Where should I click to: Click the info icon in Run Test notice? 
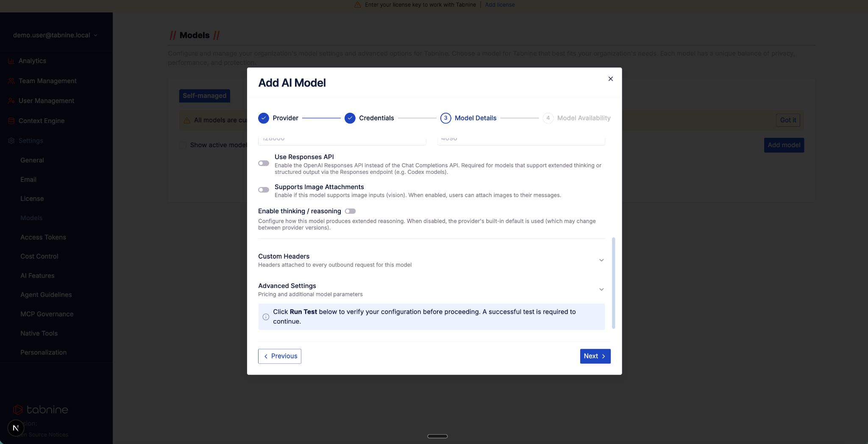point(266,317)
